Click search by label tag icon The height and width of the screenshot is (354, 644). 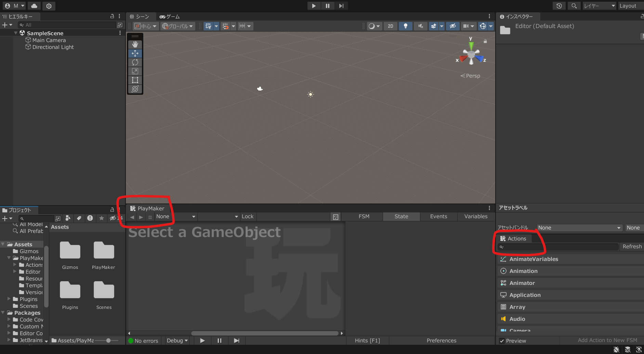(79, 218)
